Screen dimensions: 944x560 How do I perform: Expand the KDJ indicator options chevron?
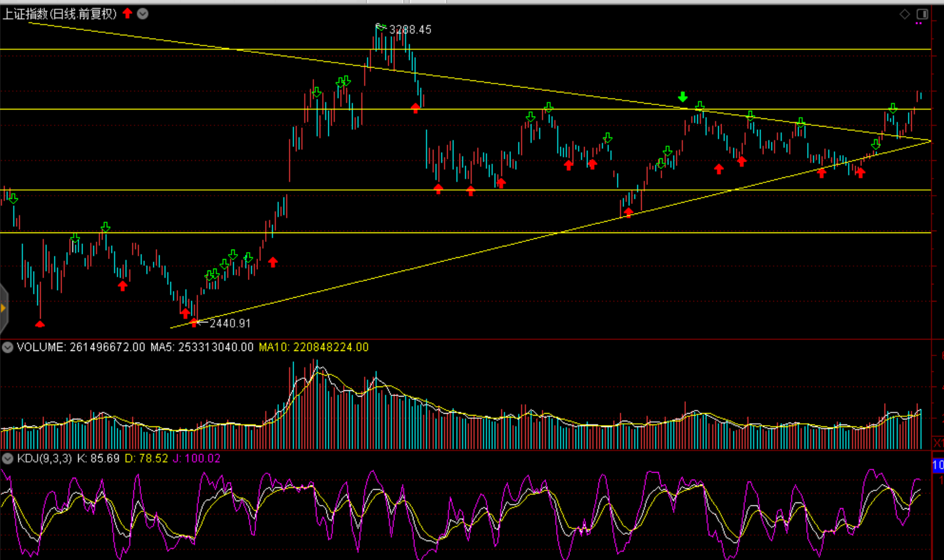click(8, 458)
